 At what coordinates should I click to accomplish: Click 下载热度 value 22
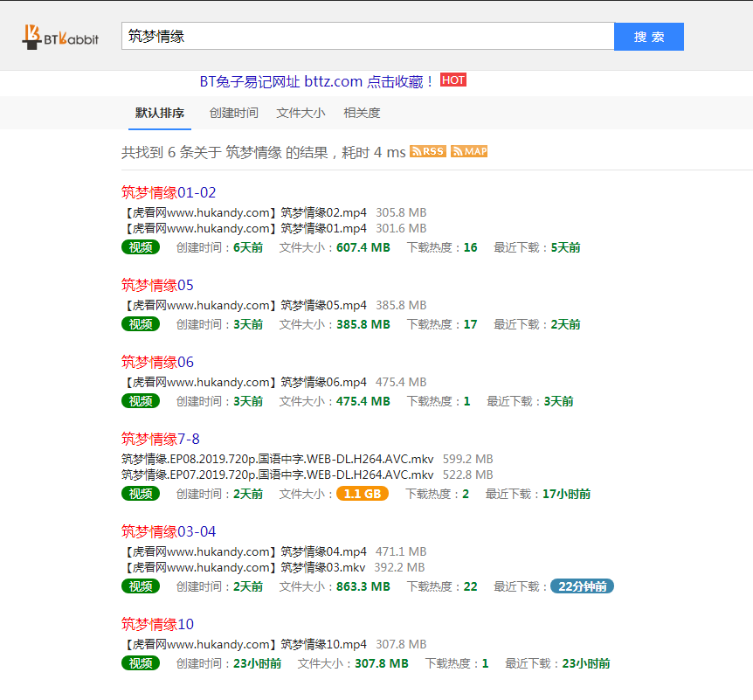tap(470, 586)
